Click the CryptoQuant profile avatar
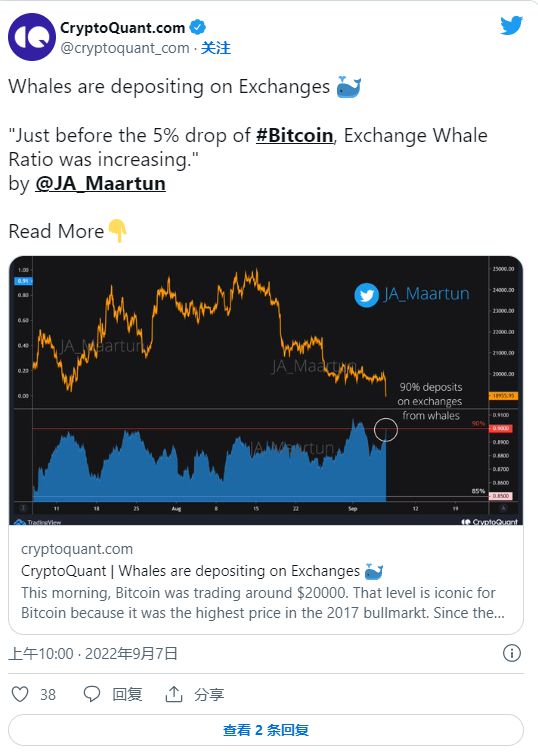538x755 pixels. click(x=32, y=37)
